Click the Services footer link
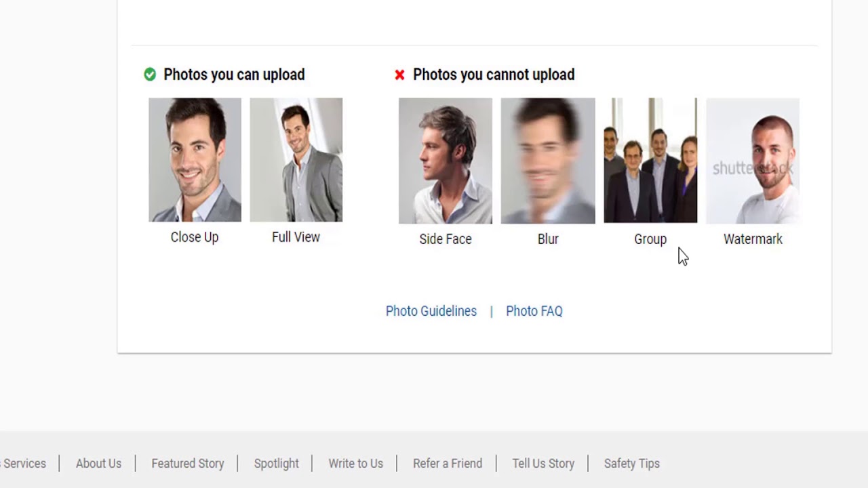 click(x=24, y=464)
